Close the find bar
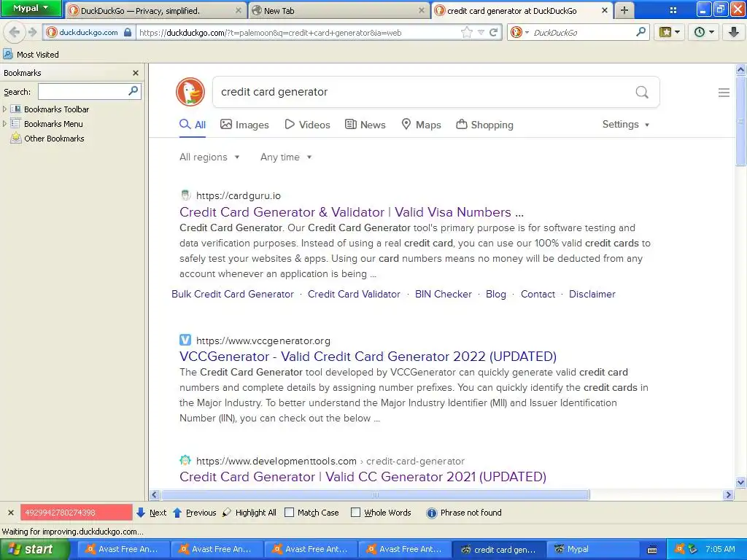Image resolution: width=747 pixels, height=560 pixels. point(10,513)
